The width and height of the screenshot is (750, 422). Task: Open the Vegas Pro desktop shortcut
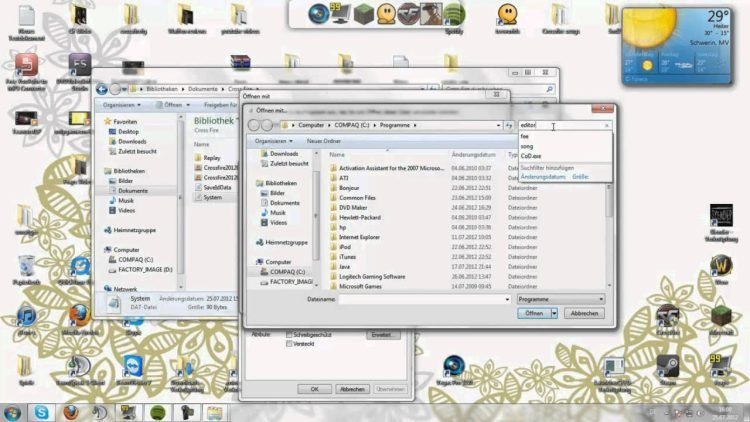(453, 369)
